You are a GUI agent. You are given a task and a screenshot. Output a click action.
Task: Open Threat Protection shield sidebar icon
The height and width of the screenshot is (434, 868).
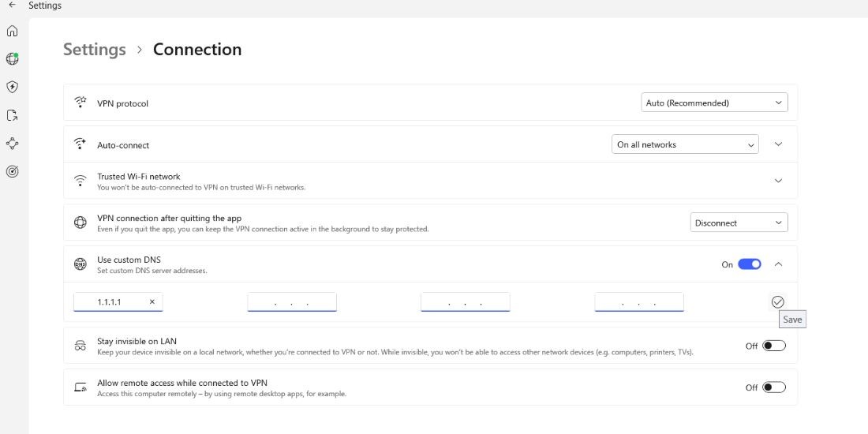12,87
